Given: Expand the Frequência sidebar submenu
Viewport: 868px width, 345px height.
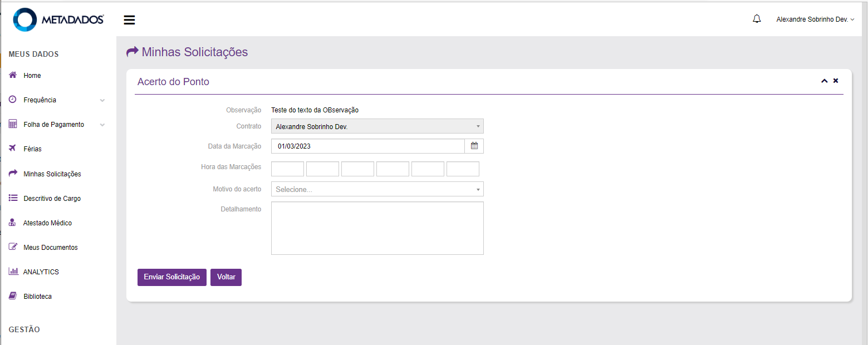Looking at the screenshot, I should 102,100.
